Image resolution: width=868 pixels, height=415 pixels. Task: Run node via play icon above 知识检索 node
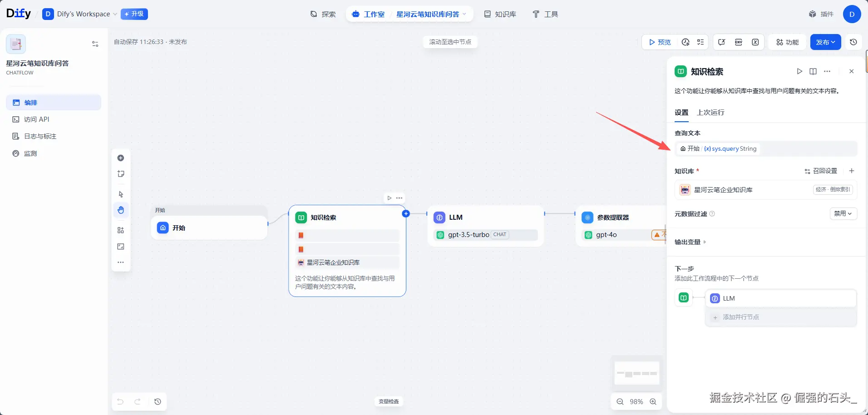390,198
